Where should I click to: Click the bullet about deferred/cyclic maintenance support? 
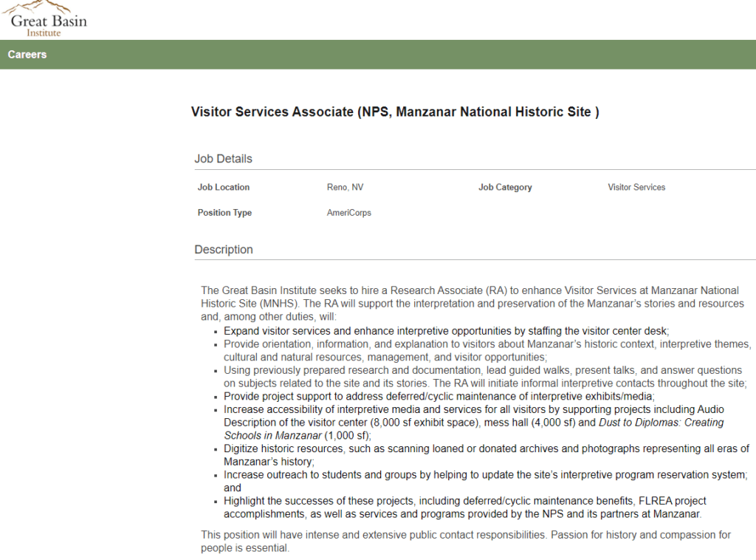(x=439, y=397)
